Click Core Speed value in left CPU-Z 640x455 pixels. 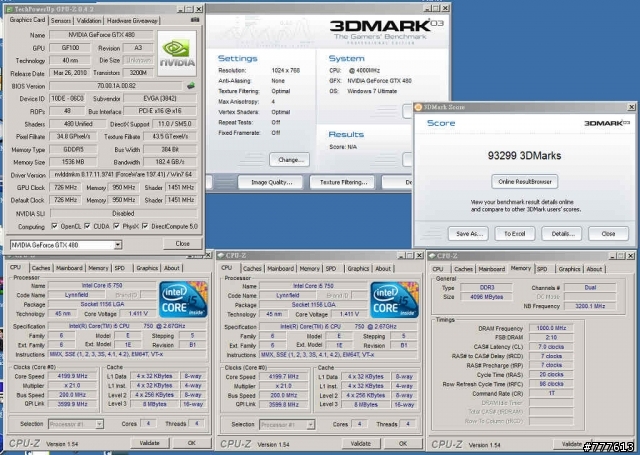point(73,376)
